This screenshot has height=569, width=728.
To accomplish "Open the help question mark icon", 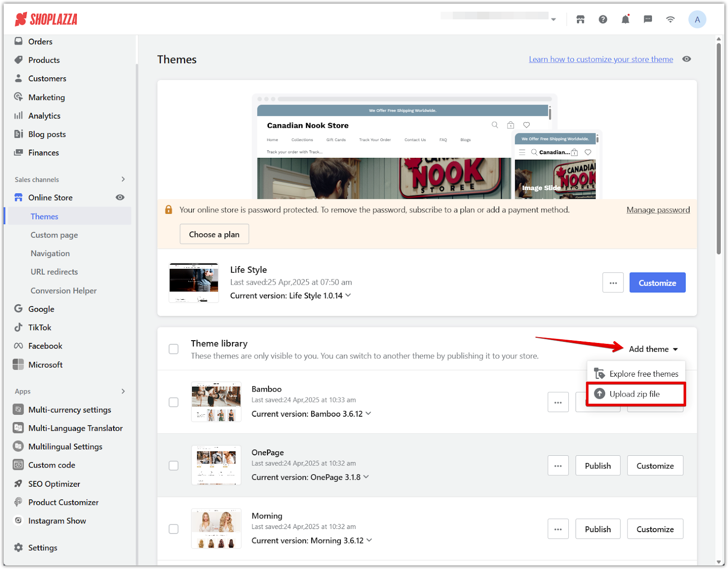I will pos(603,20).
